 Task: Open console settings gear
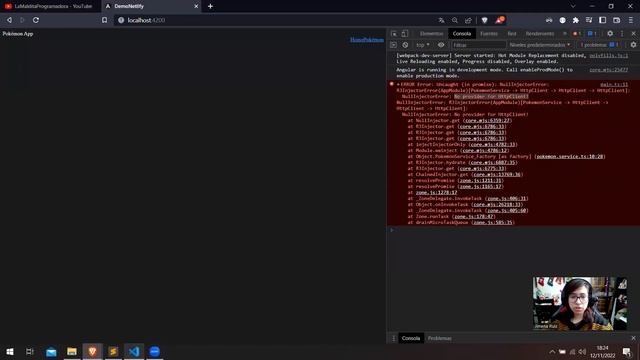(633, 45)
